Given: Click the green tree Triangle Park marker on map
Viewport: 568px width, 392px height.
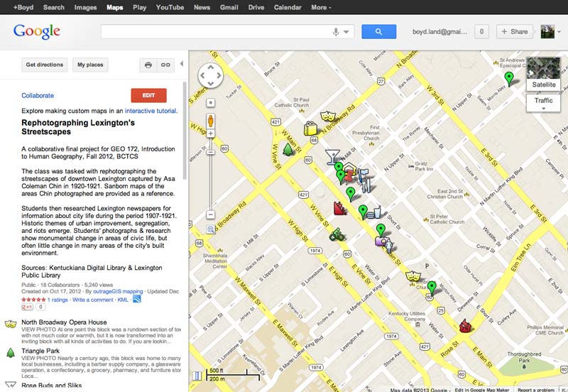Looking at the screenshot, I should click(x=288, y=149).
